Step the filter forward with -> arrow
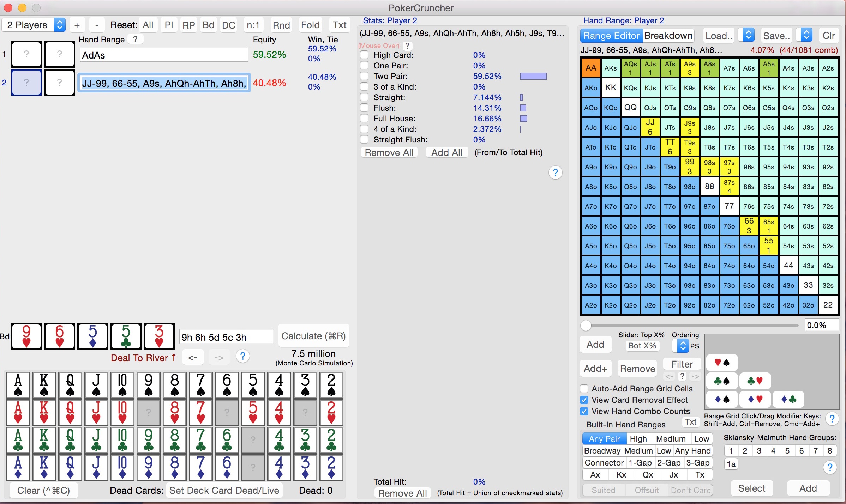846x504 pixels. point(695,376)
